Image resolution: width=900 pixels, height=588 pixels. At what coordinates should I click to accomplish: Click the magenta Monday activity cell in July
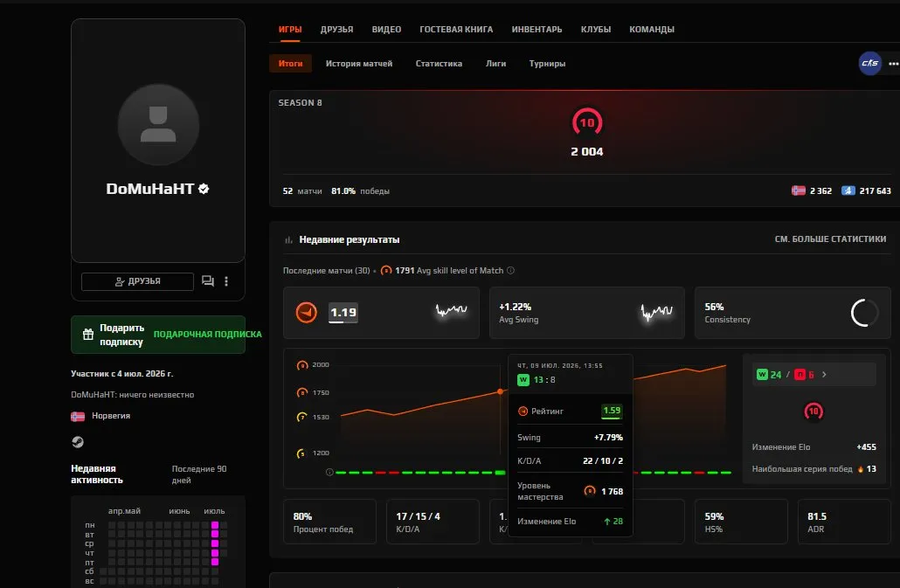coord(215,525)
